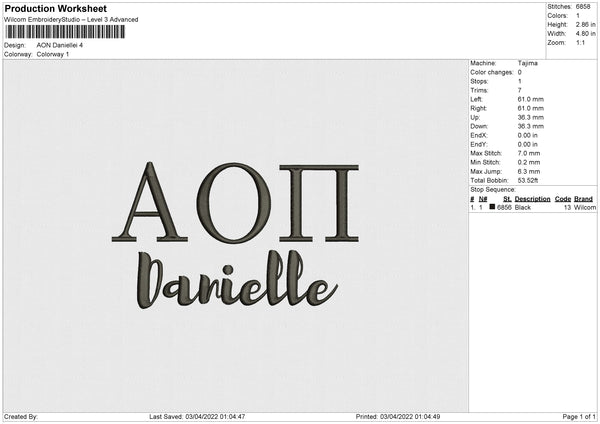Select the colorway value 'Colorway 1'
The width and height of the screenshot is (600, 424).
[x=53, y=54]
